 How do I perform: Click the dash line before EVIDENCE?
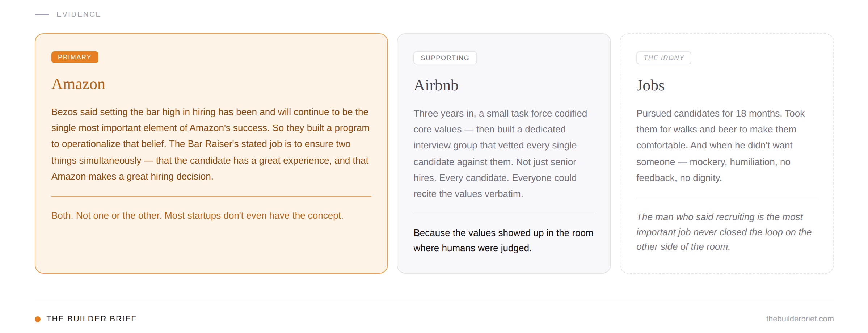point(42,15)
